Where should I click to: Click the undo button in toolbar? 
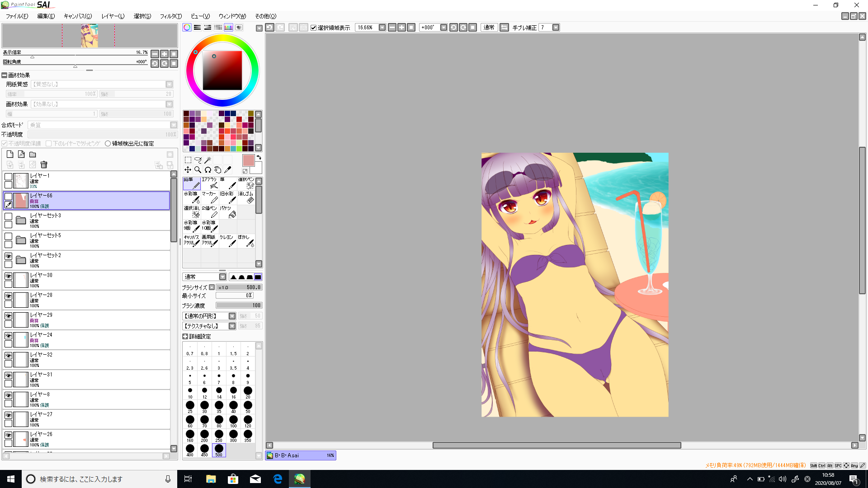pyautogui.click(x=269, y=28)
